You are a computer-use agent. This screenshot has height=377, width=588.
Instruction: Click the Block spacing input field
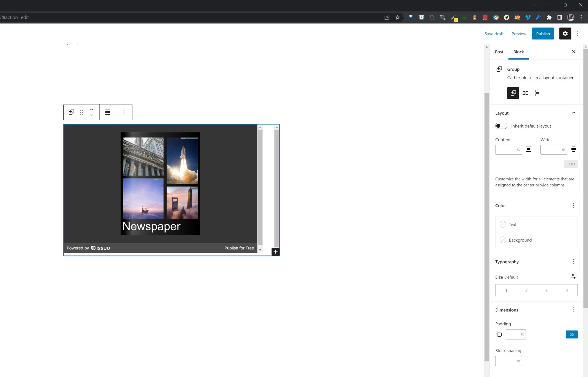pos(508,361)
